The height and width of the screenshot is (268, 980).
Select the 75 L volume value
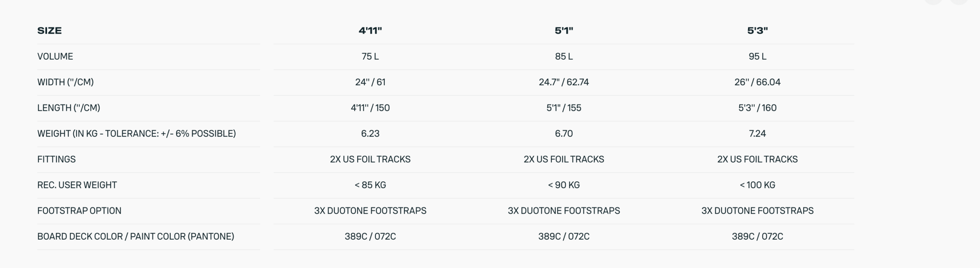point(370,57)
